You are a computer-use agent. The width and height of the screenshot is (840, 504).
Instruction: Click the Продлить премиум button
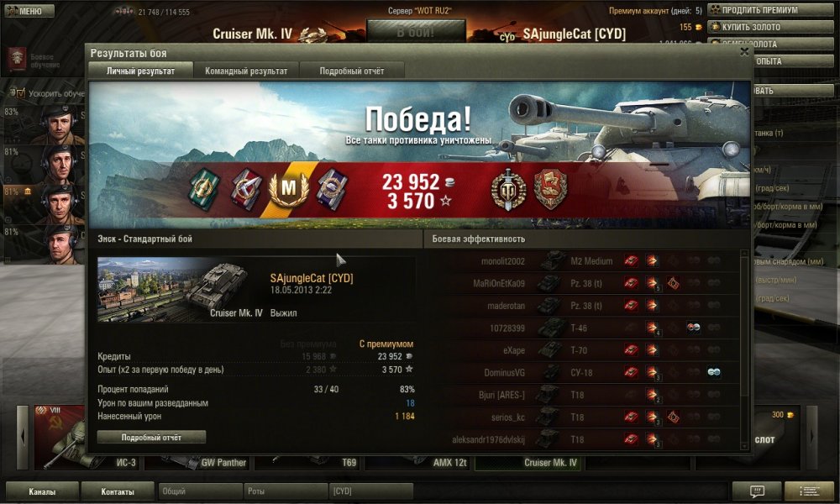(x=771, y=10)
